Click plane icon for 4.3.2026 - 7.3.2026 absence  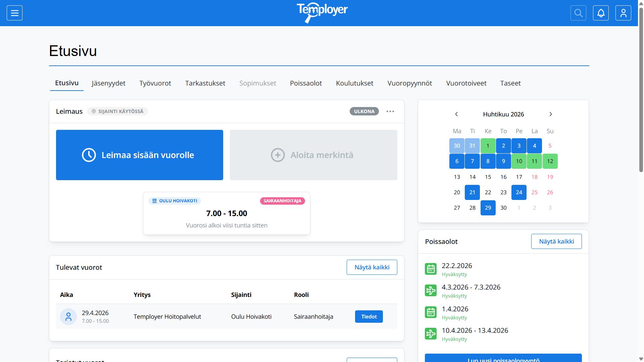pos(431,291)
